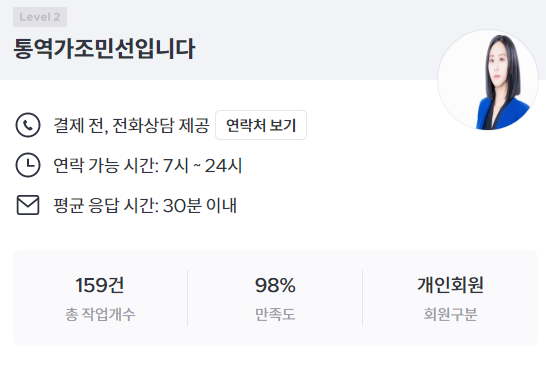Click the phone consultation icon
Image resolution: width=546 pixels, height=366 pixels.
28,125
